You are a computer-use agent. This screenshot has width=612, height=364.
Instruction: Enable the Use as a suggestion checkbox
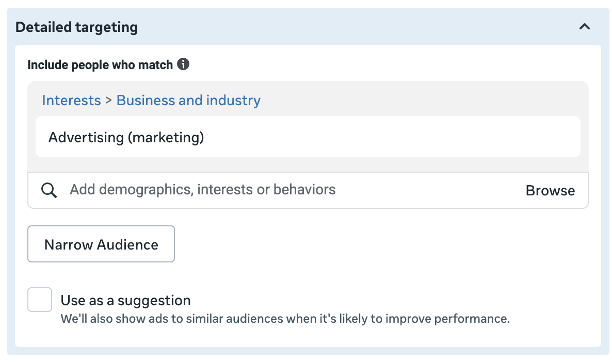pyautogui.click(x=40, y=300)
